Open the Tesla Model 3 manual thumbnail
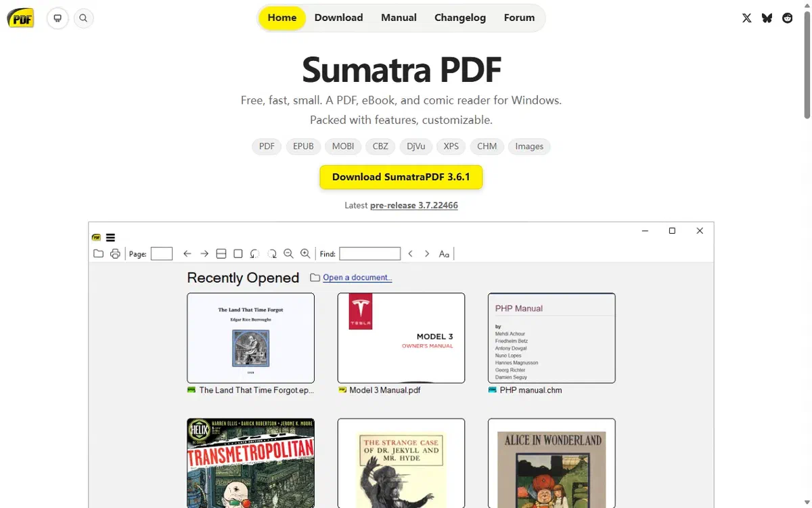This screenshot has width=812, height=508. click(x=401, y=338)
